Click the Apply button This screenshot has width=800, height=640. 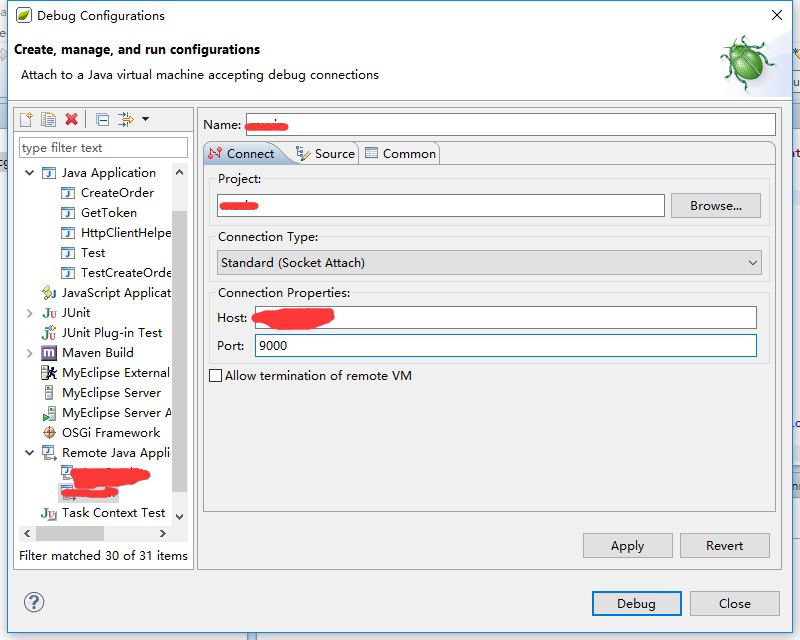[628, 546]
